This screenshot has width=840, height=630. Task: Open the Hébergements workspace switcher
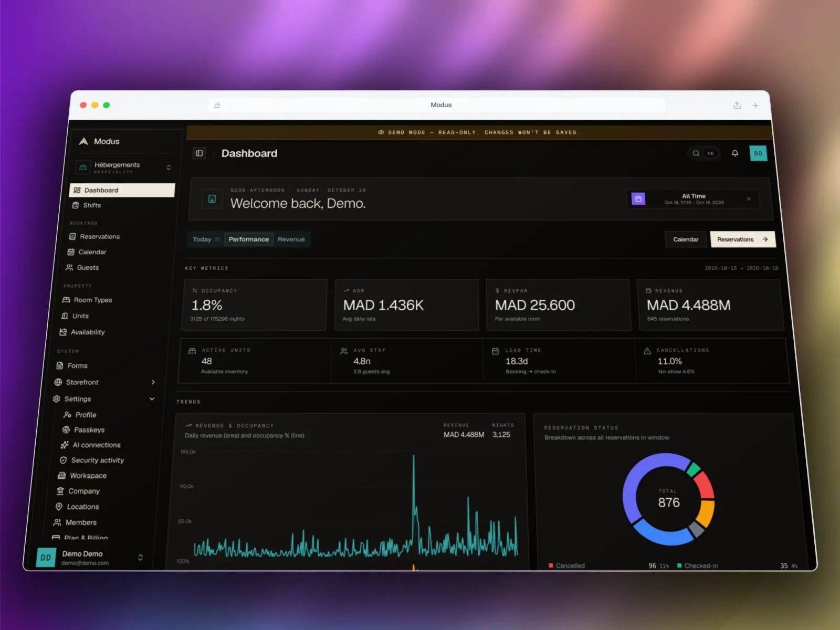click(x=124, y=167)
